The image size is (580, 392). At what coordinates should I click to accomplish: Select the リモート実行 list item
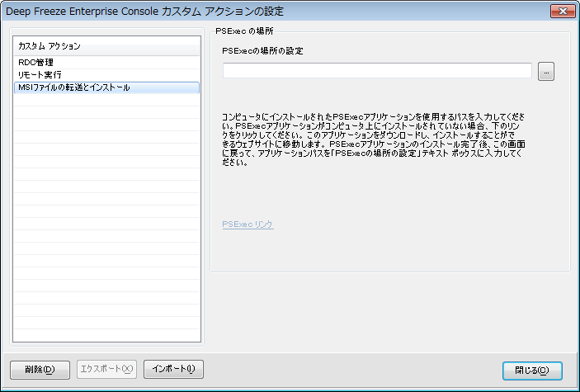click(x=106, y=75)
